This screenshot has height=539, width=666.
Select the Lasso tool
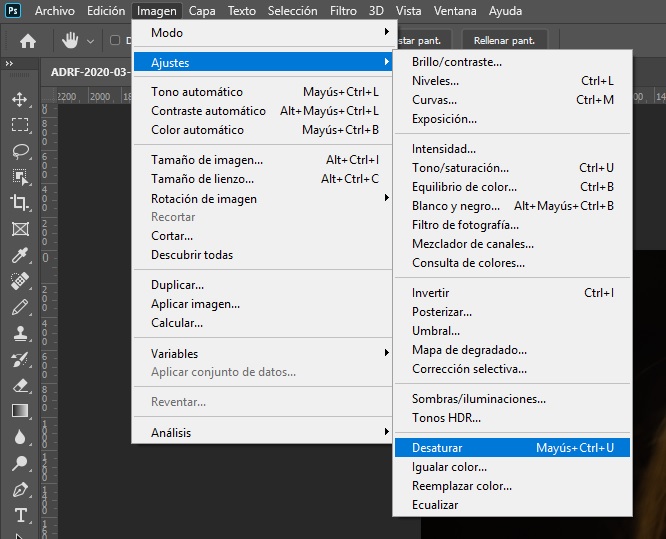(20, 151)
